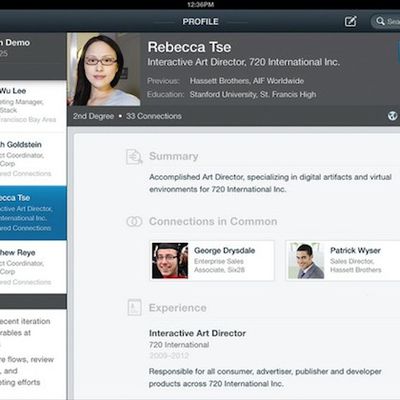Click 'Interactive Art Director, 720 International Inc.' headline
This screenshot has height=400, width=400.
coord(244,62)
